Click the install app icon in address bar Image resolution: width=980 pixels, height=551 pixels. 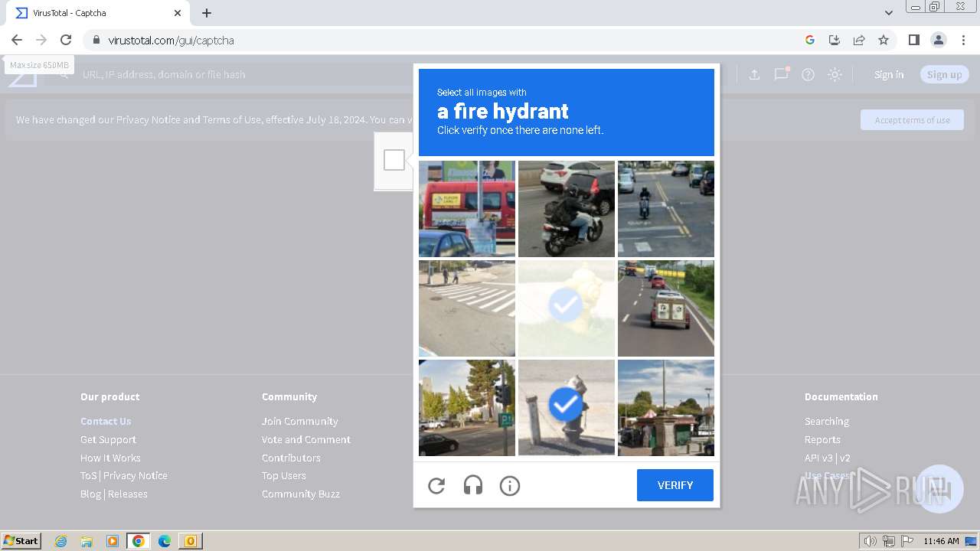(x=835, y=40)
